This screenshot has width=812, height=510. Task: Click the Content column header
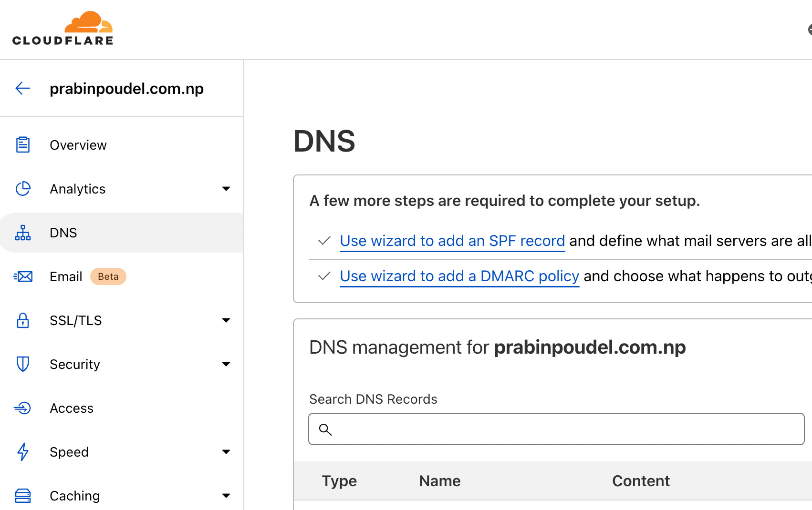click(641, 481)
